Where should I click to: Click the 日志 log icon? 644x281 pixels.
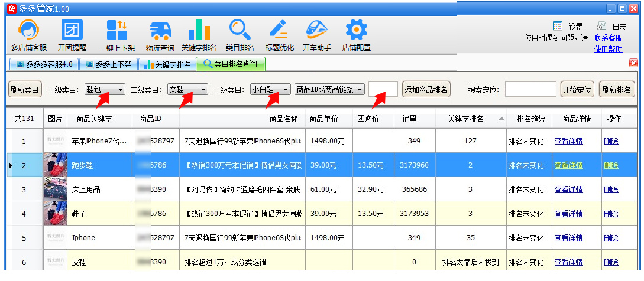click(601, 26)
